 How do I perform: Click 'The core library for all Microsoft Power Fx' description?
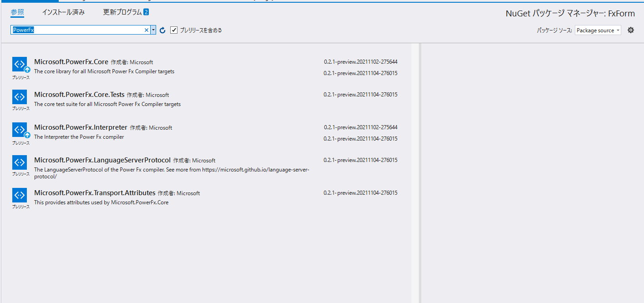click(x=104, y=71)
